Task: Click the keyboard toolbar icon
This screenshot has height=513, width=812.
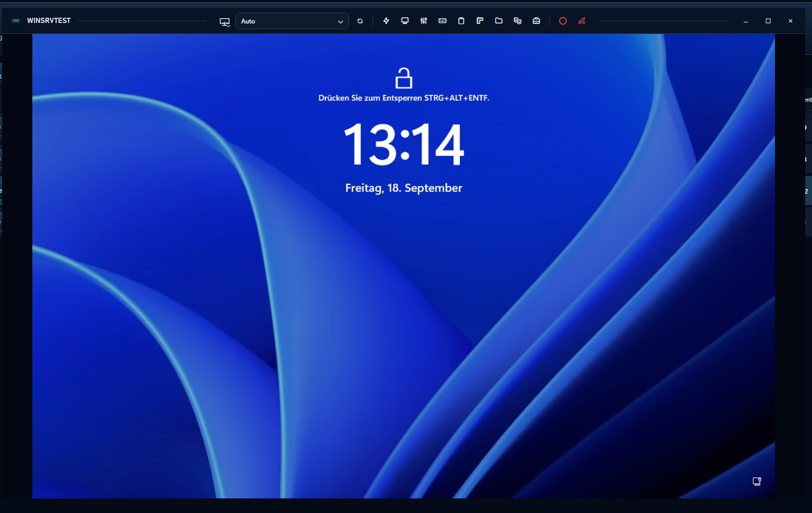Action: point(442,21)
